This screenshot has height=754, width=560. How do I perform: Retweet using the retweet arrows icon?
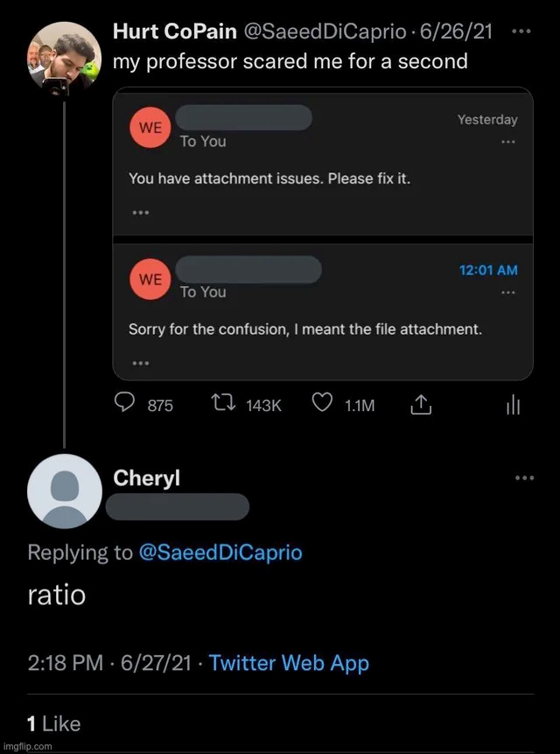point(225,403)
